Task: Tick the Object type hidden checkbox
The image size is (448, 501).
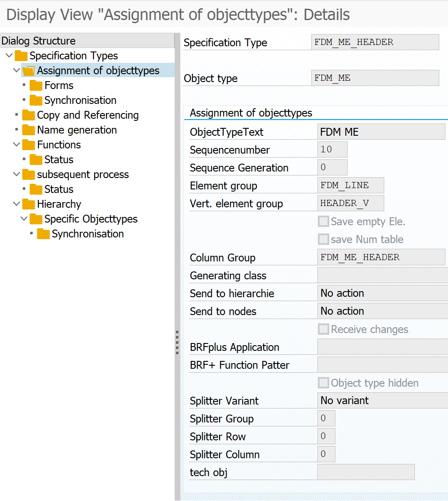Action: pos(323,383)
